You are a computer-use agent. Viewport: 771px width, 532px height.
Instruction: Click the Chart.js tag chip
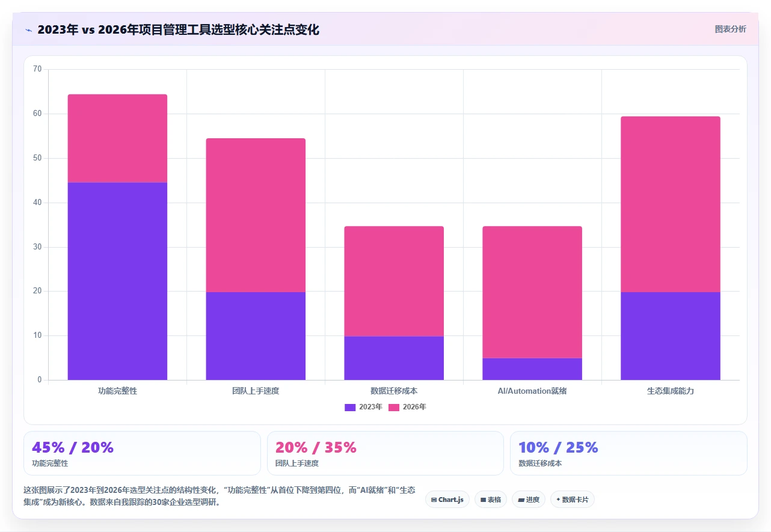tap(447, 500)
